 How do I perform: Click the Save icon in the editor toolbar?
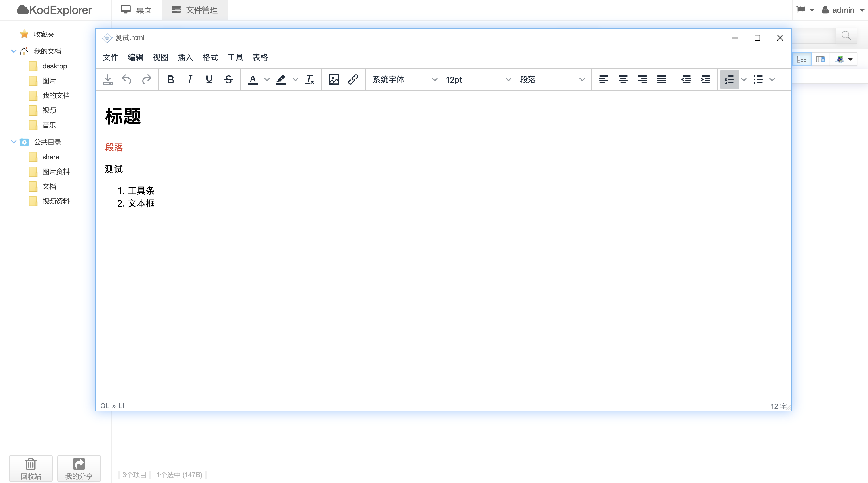point(107,79)
